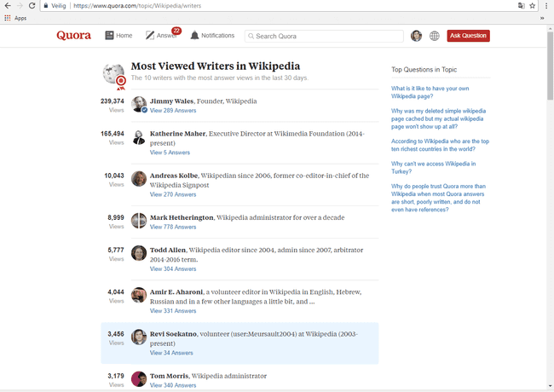Open Amir E. Aharoni avatar
554x392 pixels.
click(x=139, y=295)
